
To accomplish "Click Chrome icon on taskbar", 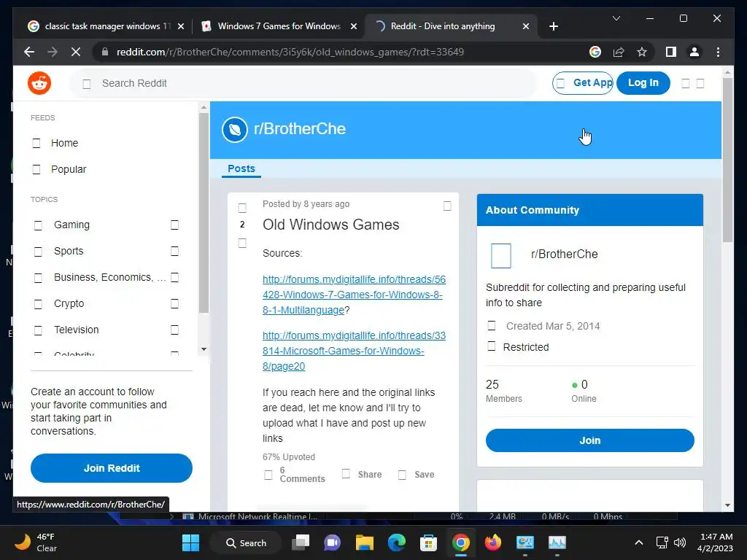I will 461,542.
